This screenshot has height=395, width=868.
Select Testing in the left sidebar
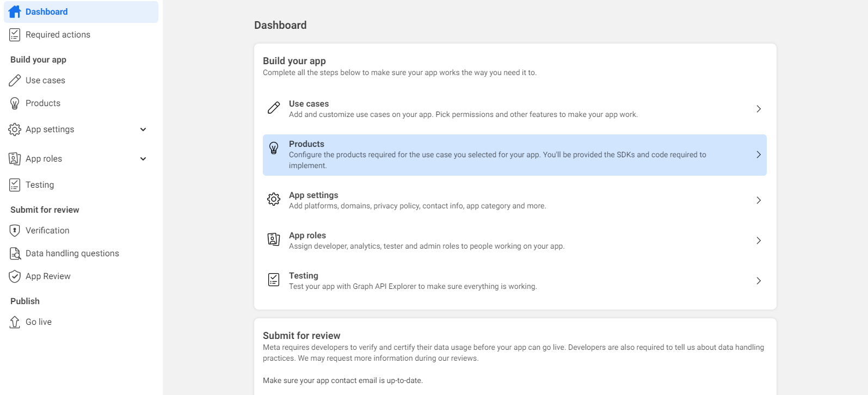pos(40,185)
